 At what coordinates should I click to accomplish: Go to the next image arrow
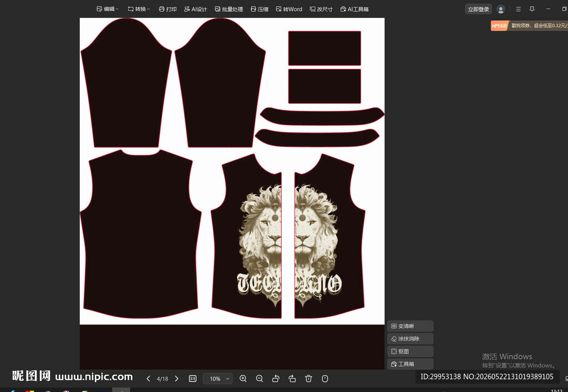(x=176, y=379)
